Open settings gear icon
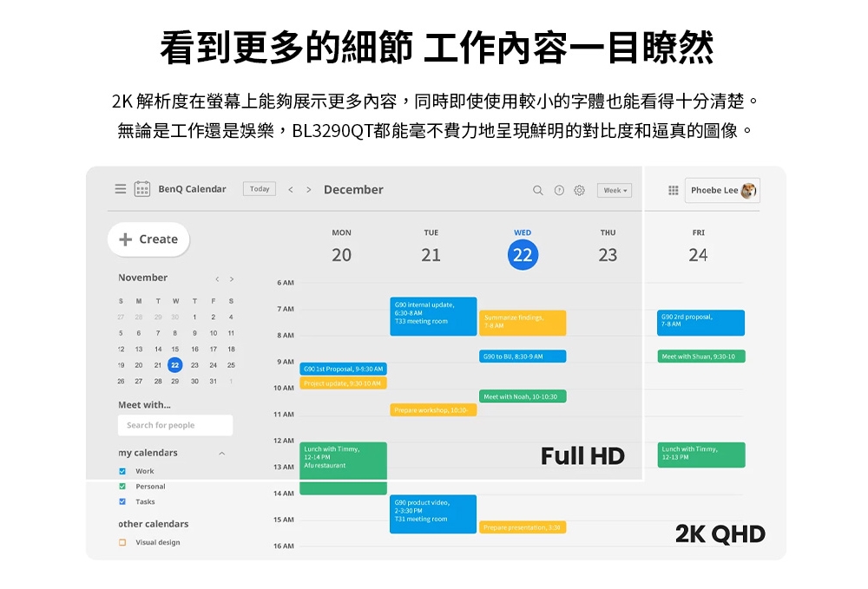Screen dimensions: 868x589 tap(579, 190)
